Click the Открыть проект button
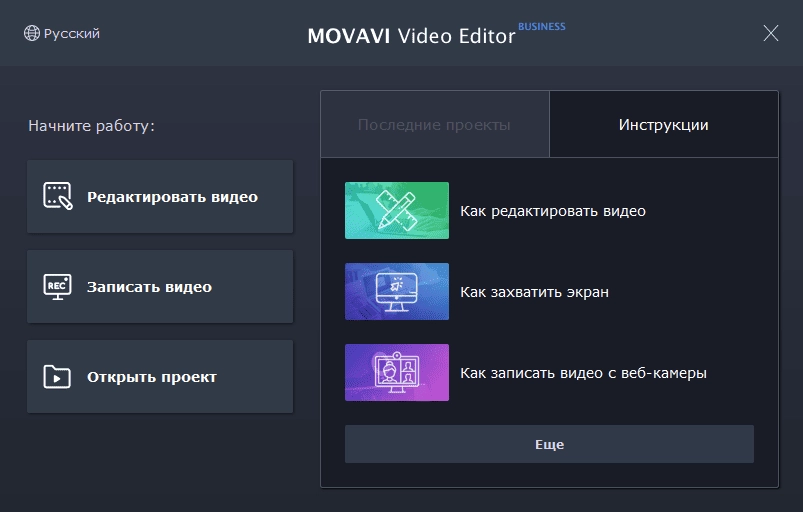Screen dimensions: 803x512 pos(160,377)
